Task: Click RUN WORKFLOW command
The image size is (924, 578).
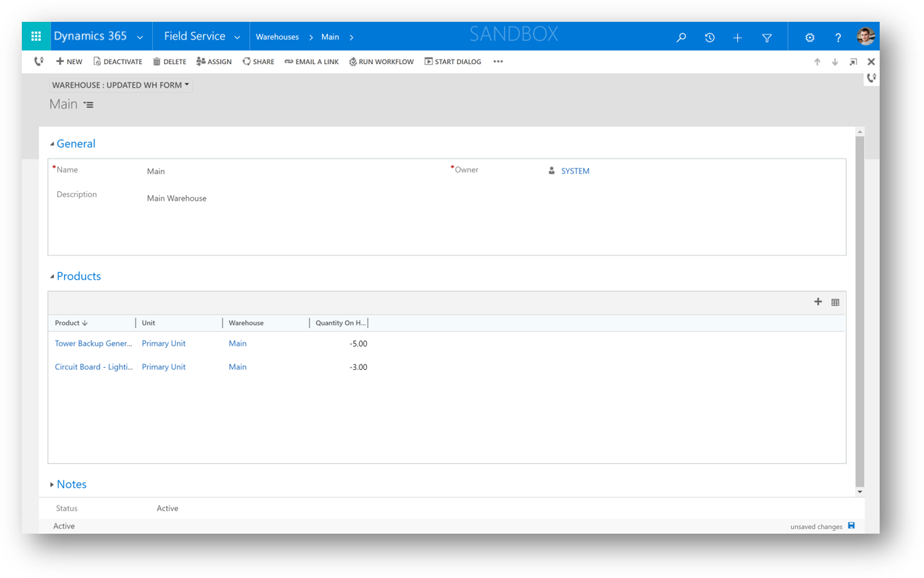Action: [381, 61]
